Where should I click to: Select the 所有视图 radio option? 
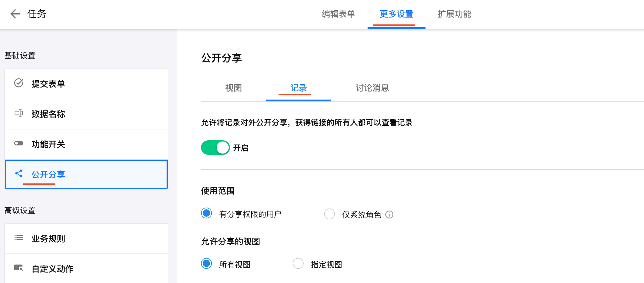207,264
